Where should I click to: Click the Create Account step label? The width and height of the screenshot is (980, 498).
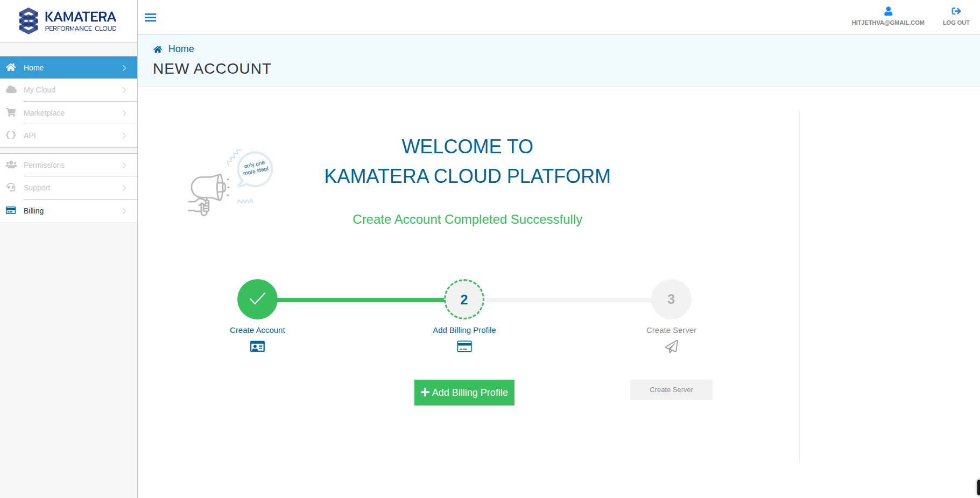[257, 330]
